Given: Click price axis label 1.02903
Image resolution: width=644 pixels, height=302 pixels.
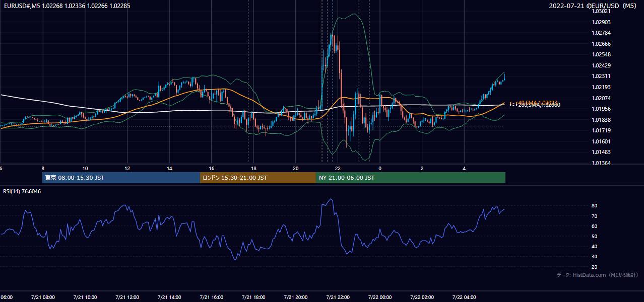Looking at the screenshot, I should (x=601, y=23).
